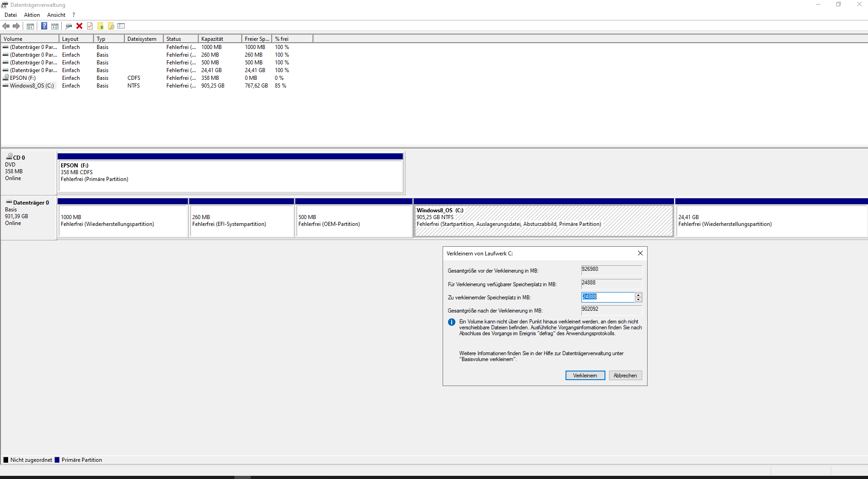Select the Windows8_OS (C:) partition block
This screenshot has width=868, height=479.
(x=544, y=218)
